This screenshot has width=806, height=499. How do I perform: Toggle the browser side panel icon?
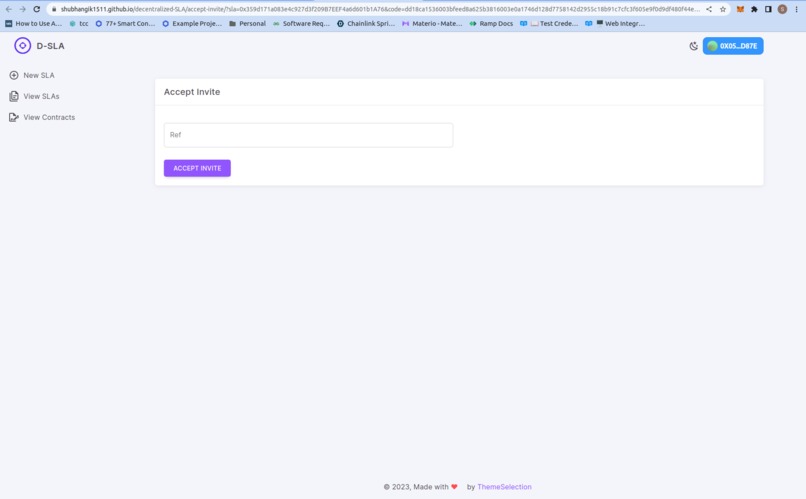[768, 9]
